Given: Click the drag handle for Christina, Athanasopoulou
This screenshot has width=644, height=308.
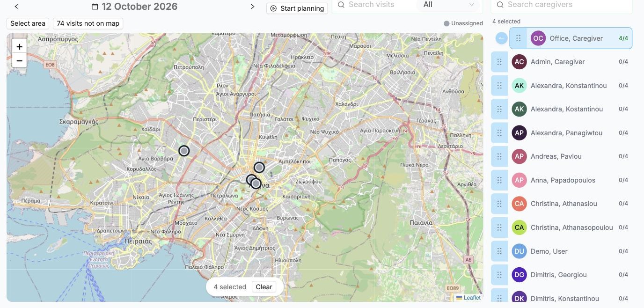Looking at the screenshot, I should [499, 227].
